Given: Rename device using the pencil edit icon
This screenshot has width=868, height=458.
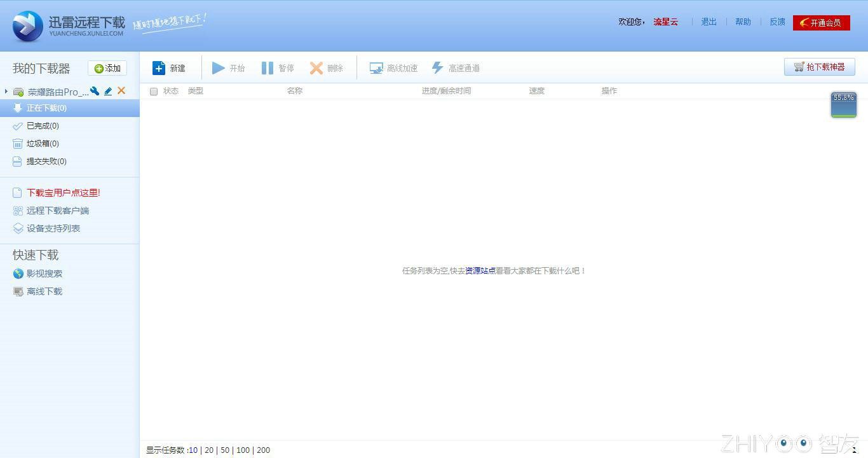Looking at the screenshot, I should (108, 91).
